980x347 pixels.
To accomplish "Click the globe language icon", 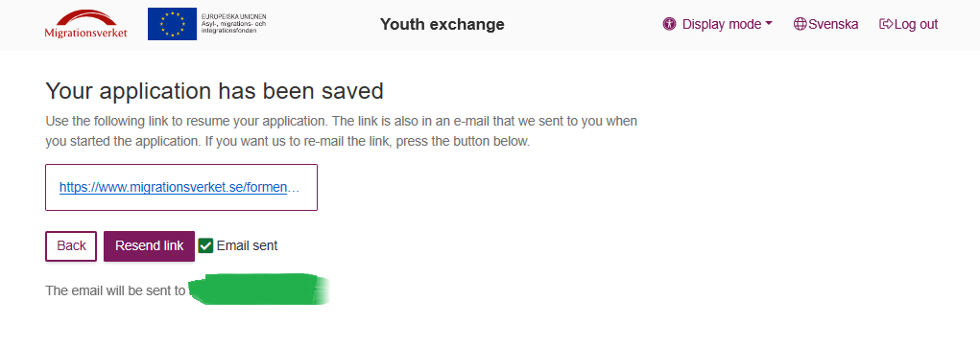I will tap(800, 24).
